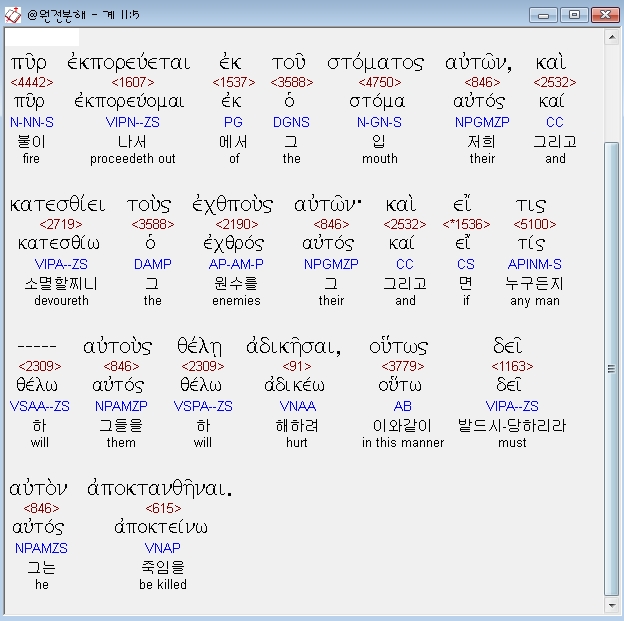The width and height of the screenshot is (624, 621).
Task: Click the dashed placeholder word above <2309>
Action: tap(37, 347)
